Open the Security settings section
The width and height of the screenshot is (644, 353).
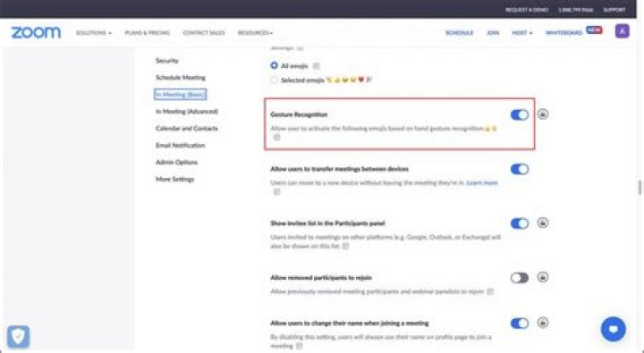[167, 61]
